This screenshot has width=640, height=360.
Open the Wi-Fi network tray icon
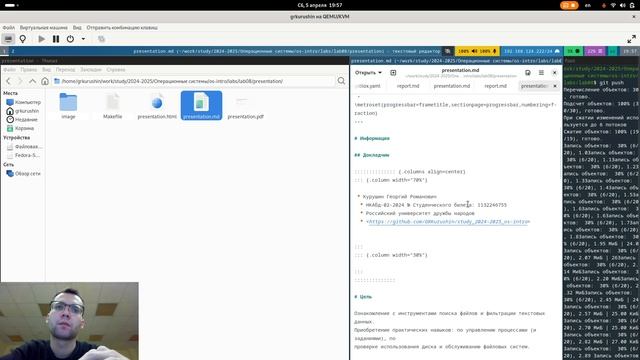[613, 5]
